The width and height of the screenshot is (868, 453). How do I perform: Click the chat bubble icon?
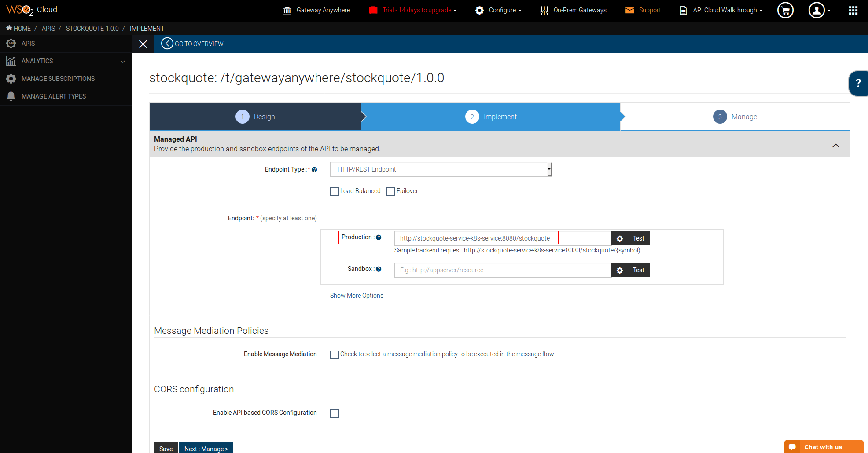tap(792, 447)
